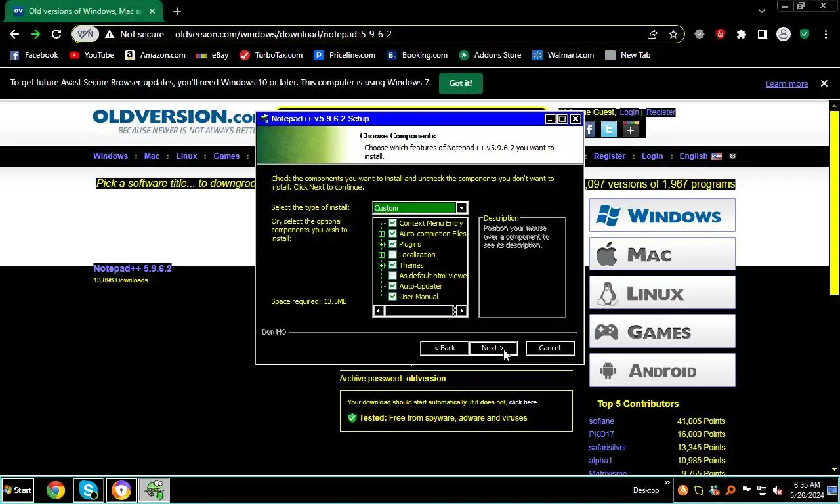This screenshot has width=840, height=504.
Task: Check the Localization component checkbox
Action: coord(393,255)
